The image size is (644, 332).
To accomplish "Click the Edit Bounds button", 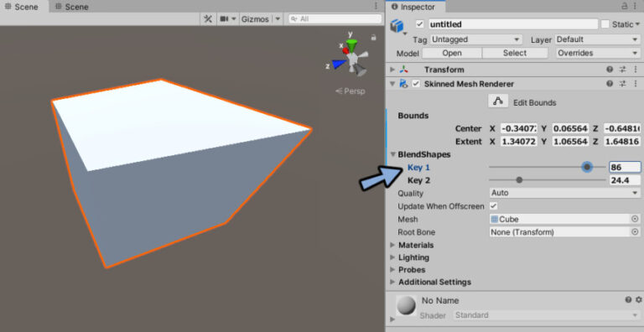I will [x=498, y=101].
